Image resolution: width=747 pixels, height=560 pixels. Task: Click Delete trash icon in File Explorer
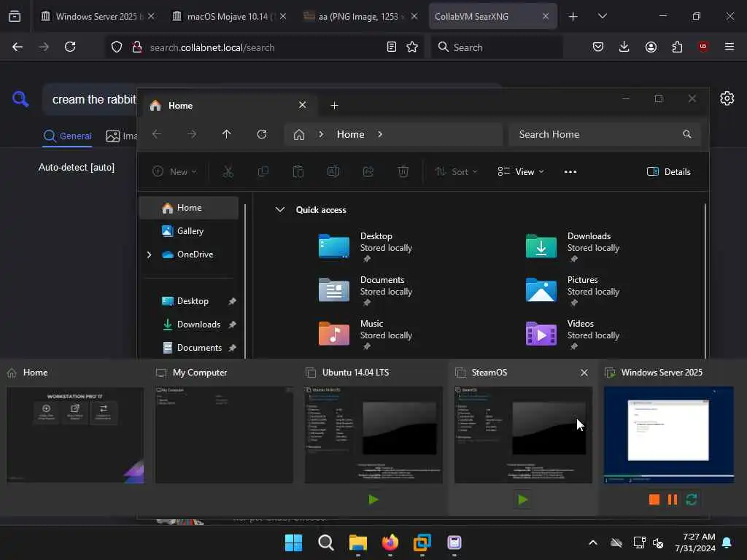coord(403,172)
